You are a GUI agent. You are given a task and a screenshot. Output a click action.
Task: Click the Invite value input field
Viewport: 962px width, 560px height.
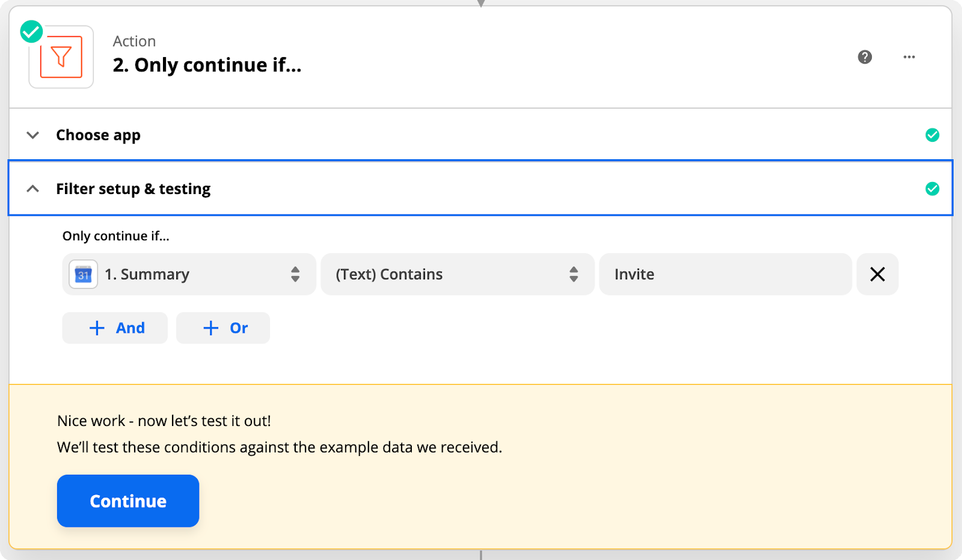point(726,274)
